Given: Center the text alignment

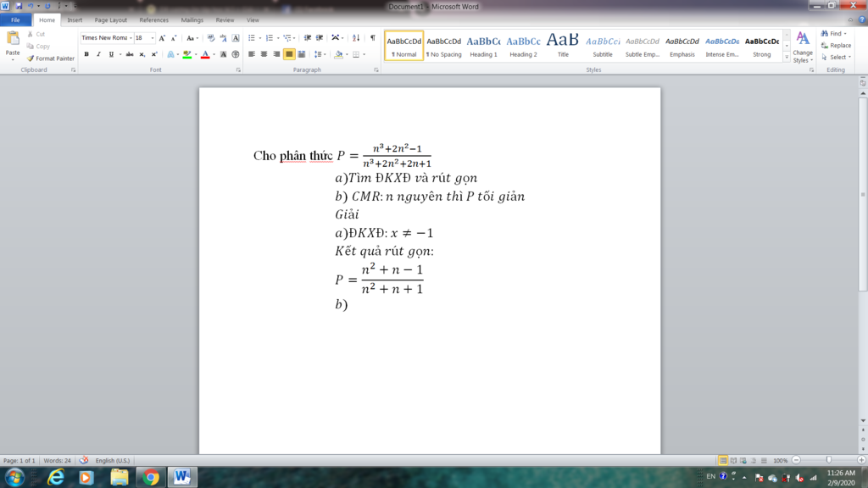Looking at the screenshot, I should pos(264,54).
